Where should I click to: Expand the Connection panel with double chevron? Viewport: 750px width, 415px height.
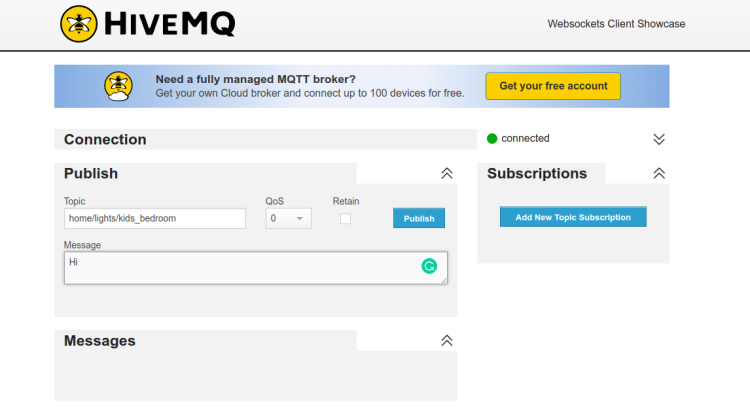point(658,139)
